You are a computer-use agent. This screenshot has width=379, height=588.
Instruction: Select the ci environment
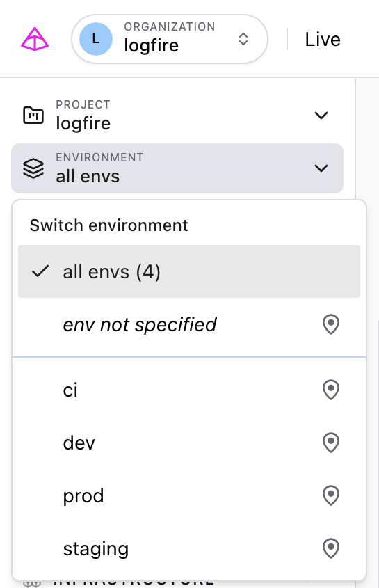pos(189,390)
